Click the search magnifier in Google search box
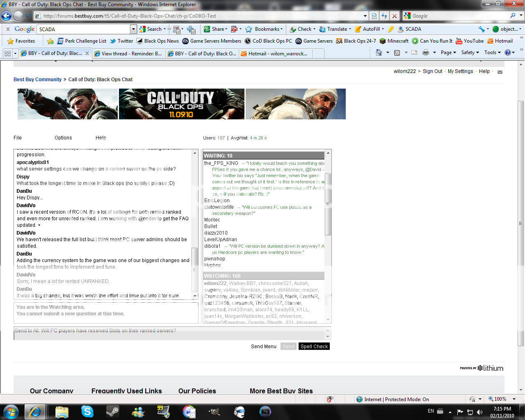525x420 pixels. pos(513,16)
